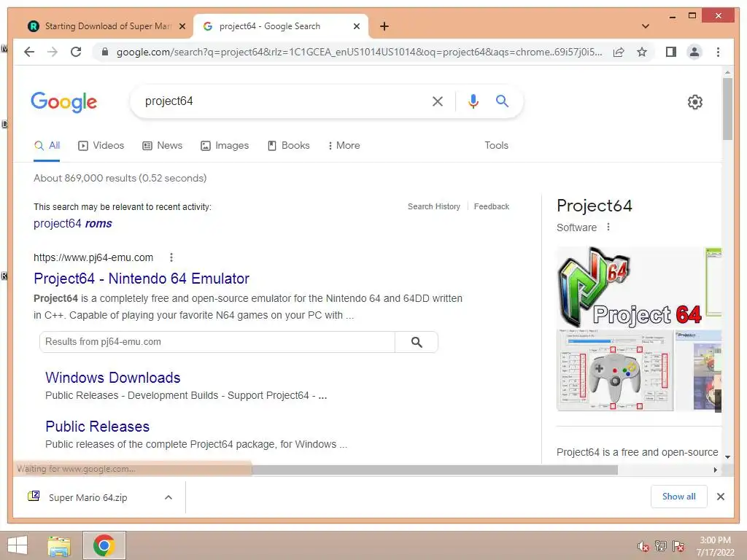The height and width of the screenshot is (560, 747).
Task: Search within pj64-emu.com results
Action: pyautogui.click(x=417, y=342)
